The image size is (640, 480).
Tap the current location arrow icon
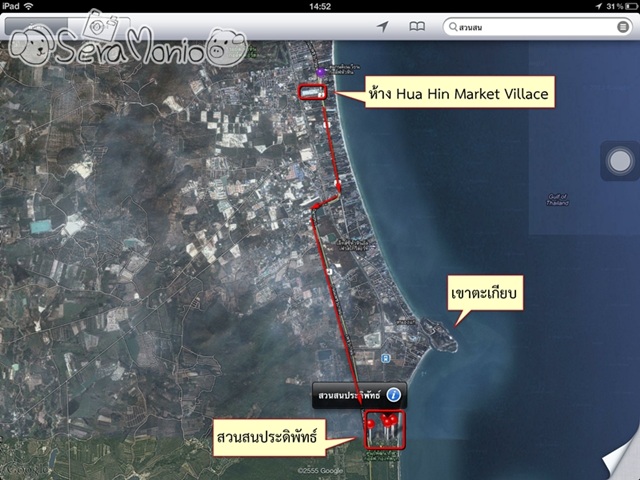point(382,27)
